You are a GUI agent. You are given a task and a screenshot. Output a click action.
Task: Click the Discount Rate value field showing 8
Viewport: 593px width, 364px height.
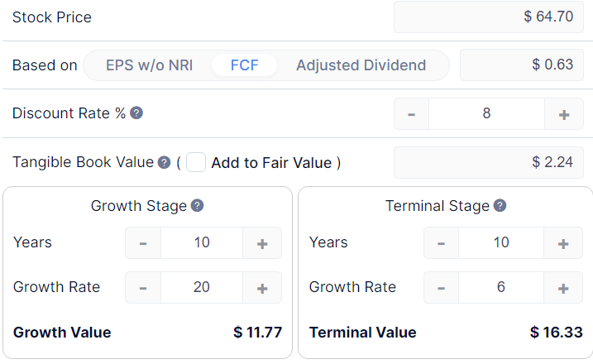tap(487, 114)
